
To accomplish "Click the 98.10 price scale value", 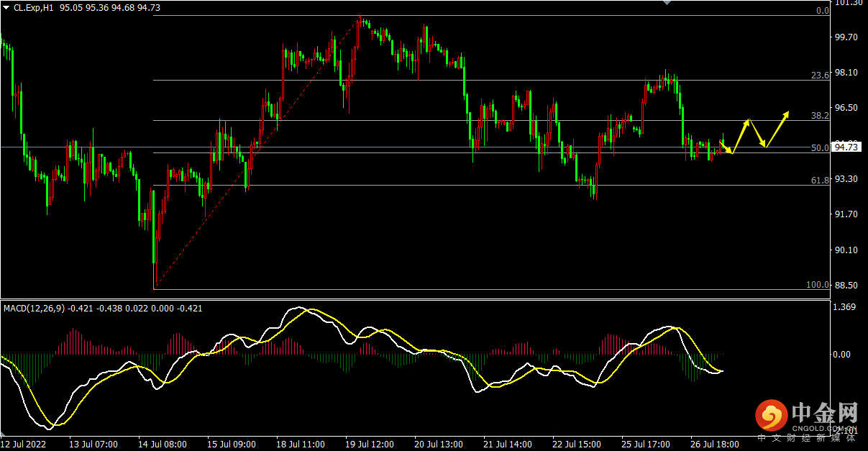I will pyautogui.click(x=846, y=73).
